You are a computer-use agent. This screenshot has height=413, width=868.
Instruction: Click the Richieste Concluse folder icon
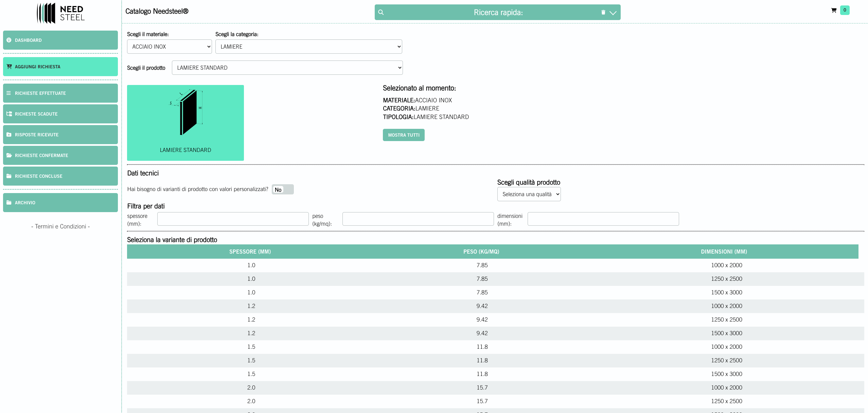(9, 176)
